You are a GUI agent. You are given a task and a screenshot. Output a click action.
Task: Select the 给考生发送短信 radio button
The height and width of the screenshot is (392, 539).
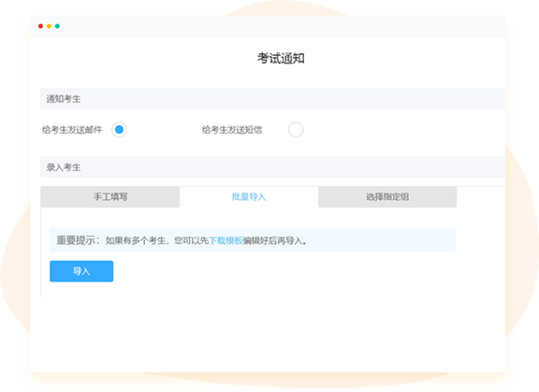[x=296, y=129]
